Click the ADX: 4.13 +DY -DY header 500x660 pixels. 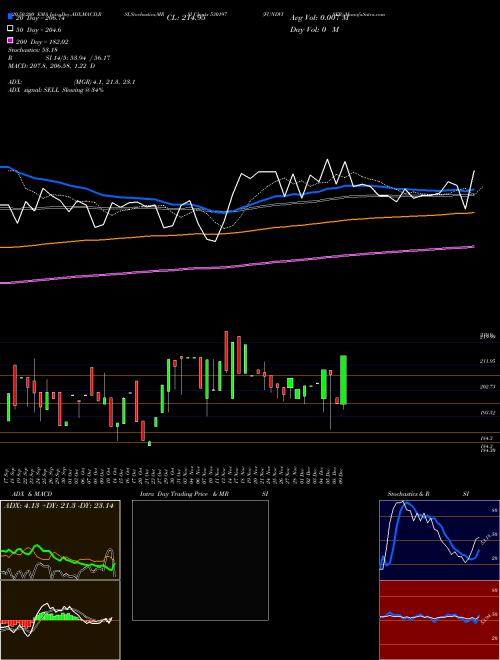pos(59,506)
